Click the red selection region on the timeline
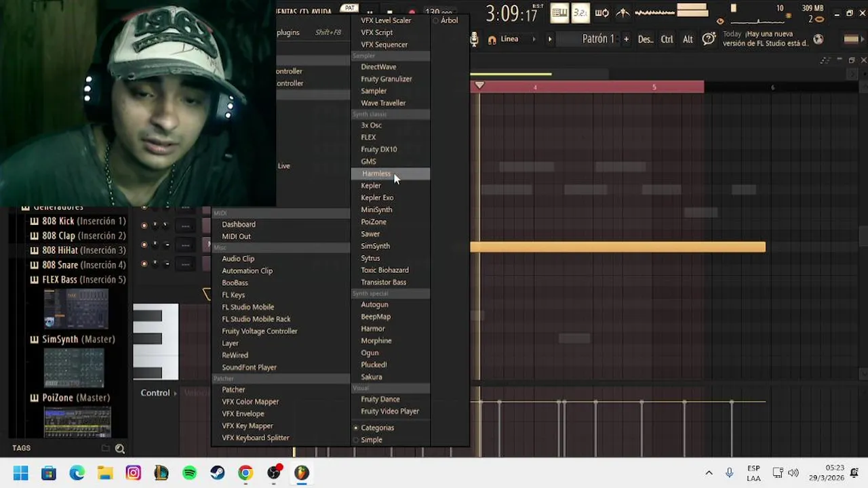 pyautogui.click(x=587, y=87)
